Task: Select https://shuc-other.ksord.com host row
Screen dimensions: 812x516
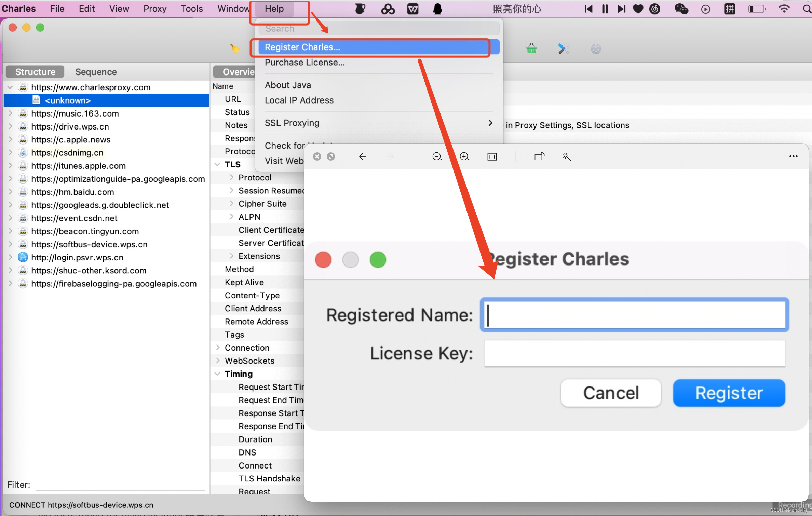Action: [106, 270]
